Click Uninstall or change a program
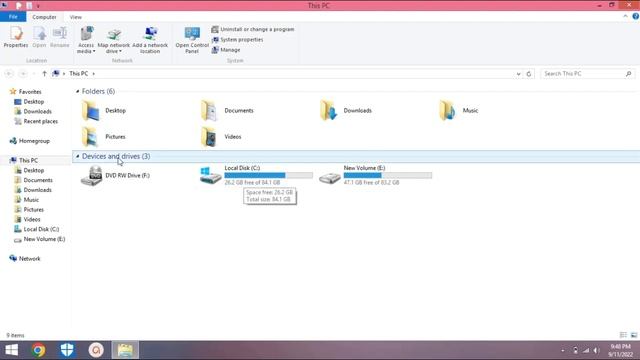This screenshot has height=360, width=640. tap(253, 29)
